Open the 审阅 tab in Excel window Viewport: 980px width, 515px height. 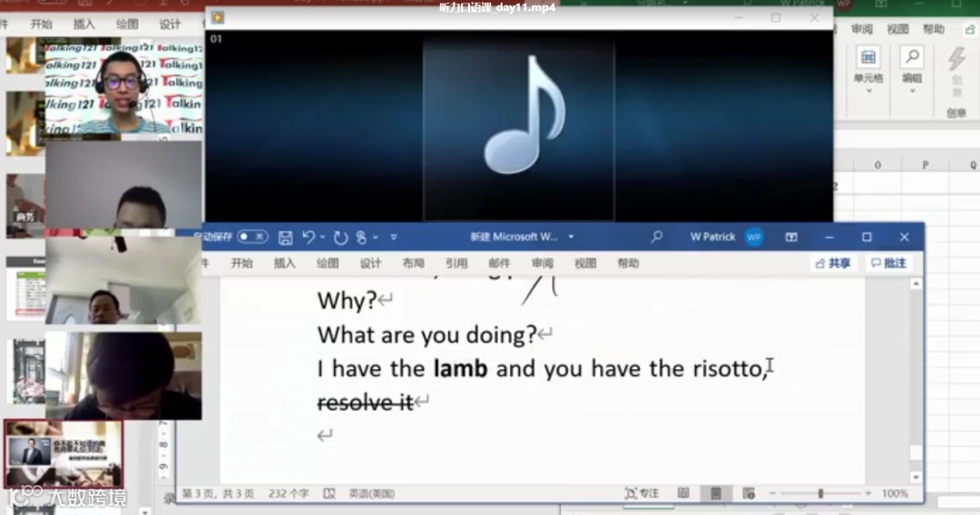tap(862, 29)
